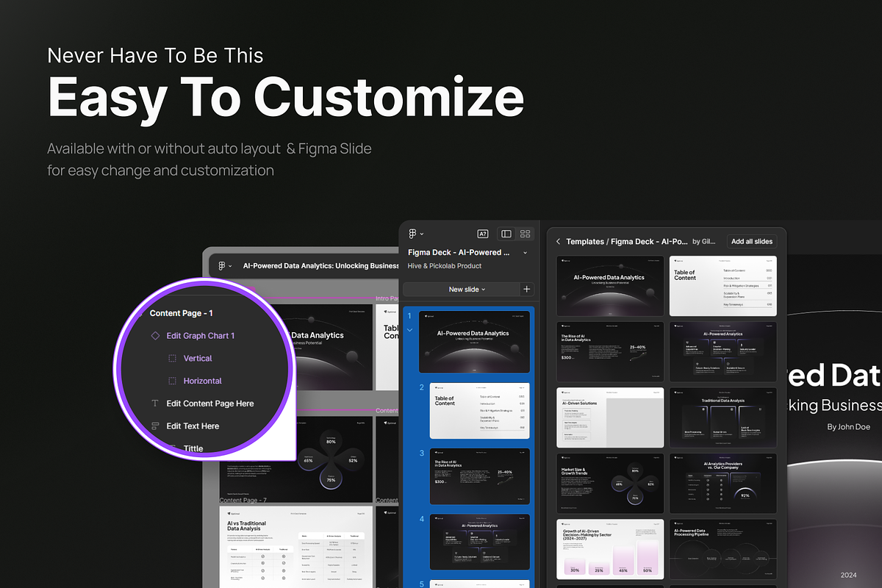
Task: Click the '2024' text on slide preview
Action: click(850, 575)
